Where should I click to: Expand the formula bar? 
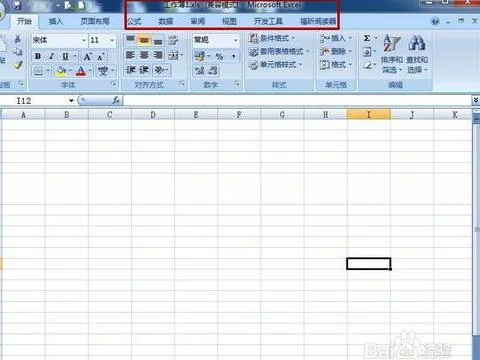475,100
